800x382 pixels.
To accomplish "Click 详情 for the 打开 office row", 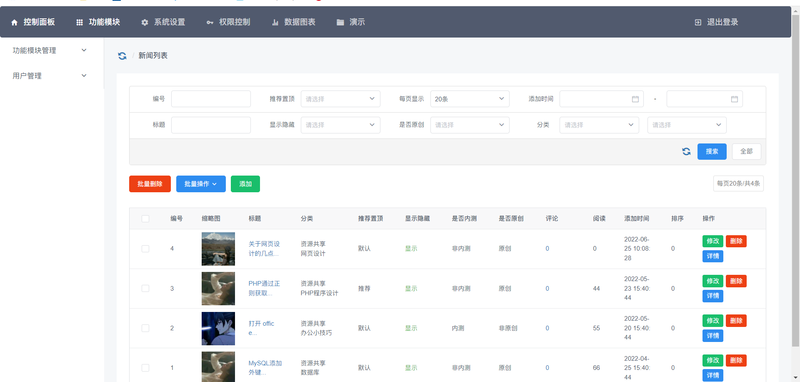I will [713, 336].
